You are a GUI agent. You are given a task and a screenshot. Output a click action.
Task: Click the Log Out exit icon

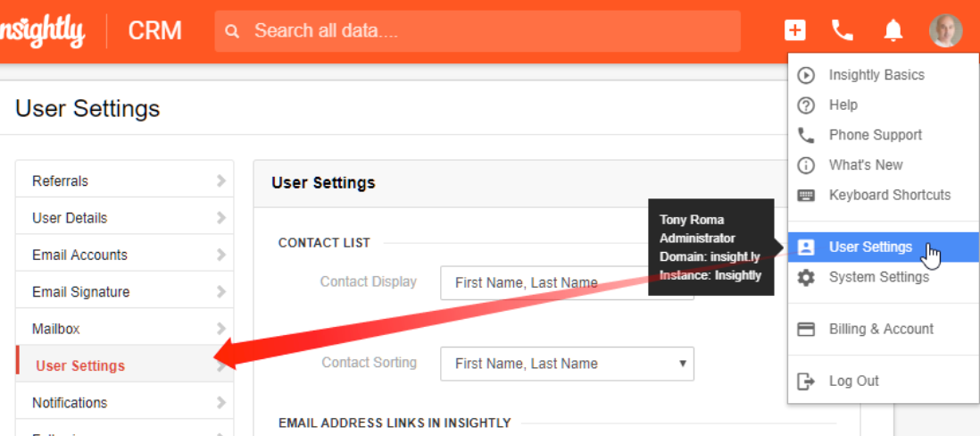(806, 381)
